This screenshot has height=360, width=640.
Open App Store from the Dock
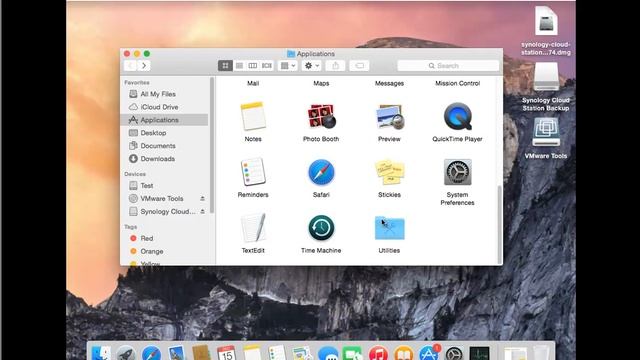tap(429, 353)
